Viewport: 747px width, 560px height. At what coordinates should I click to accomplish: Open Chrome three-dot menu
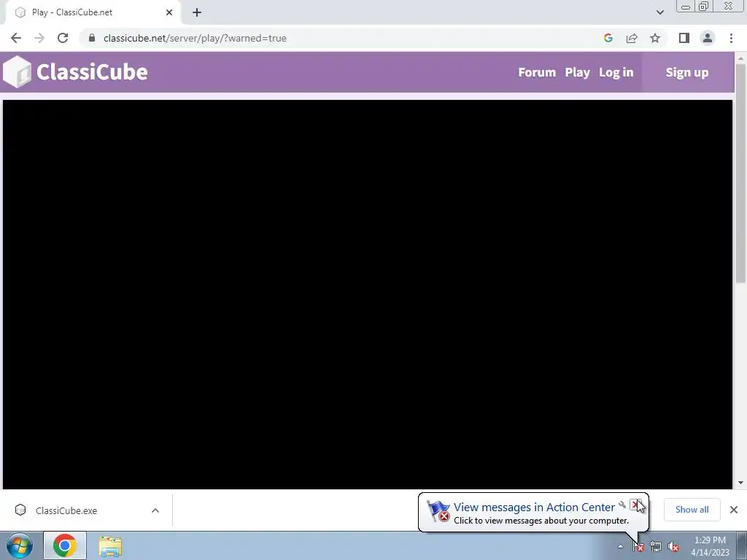point(731,38)
